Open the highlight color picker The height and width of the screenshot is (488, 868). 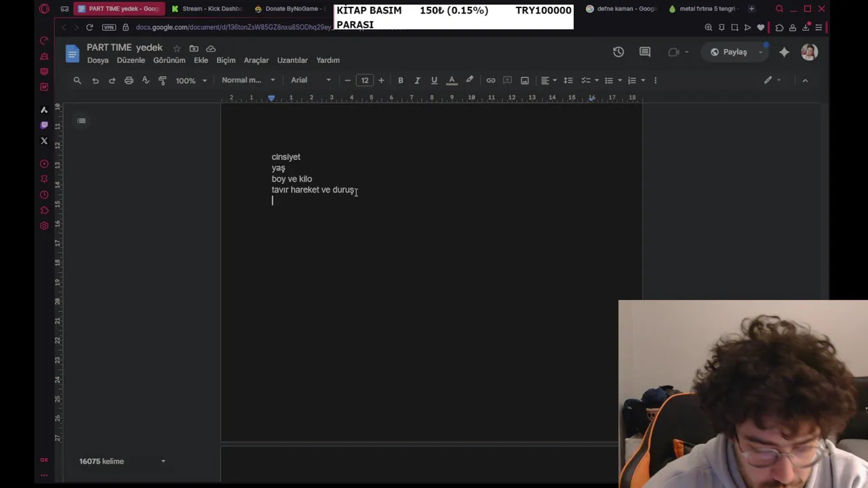coord(469,80)
